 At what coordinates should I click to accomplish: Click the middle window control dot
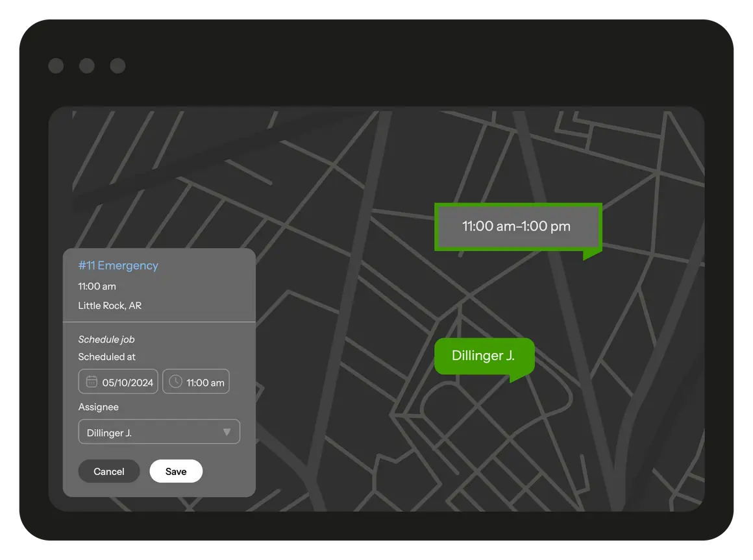86,66
